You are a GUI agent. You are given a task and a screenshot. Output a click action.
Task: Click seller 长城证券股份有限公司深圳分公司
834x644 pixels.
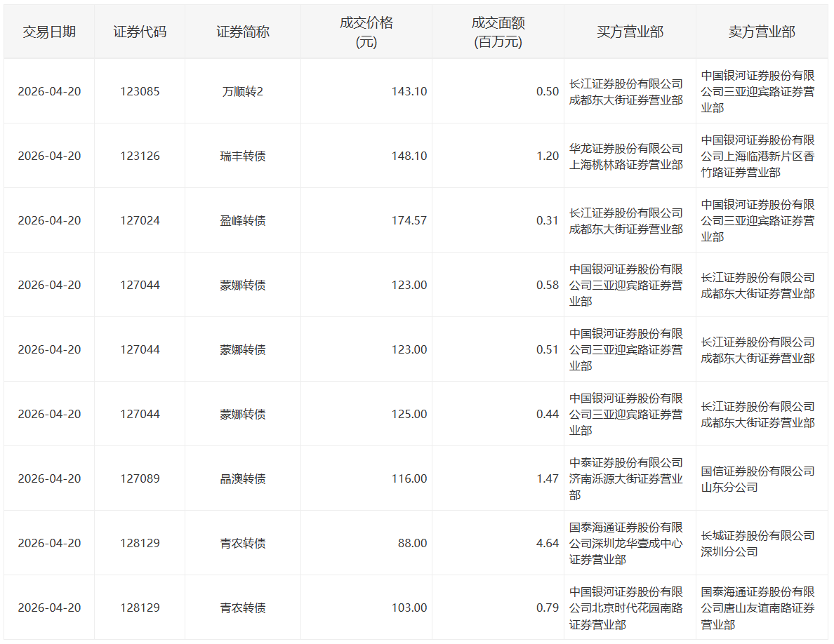757,544
